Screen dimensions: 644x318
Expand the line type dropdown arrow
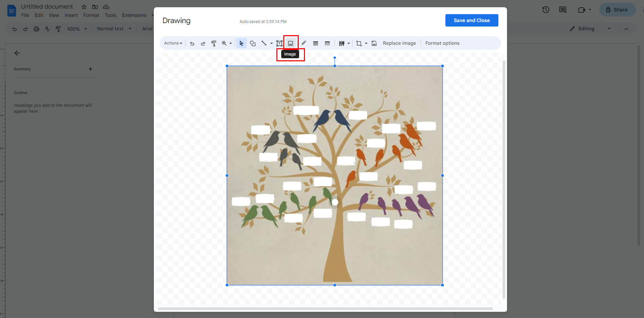[272, 43]
